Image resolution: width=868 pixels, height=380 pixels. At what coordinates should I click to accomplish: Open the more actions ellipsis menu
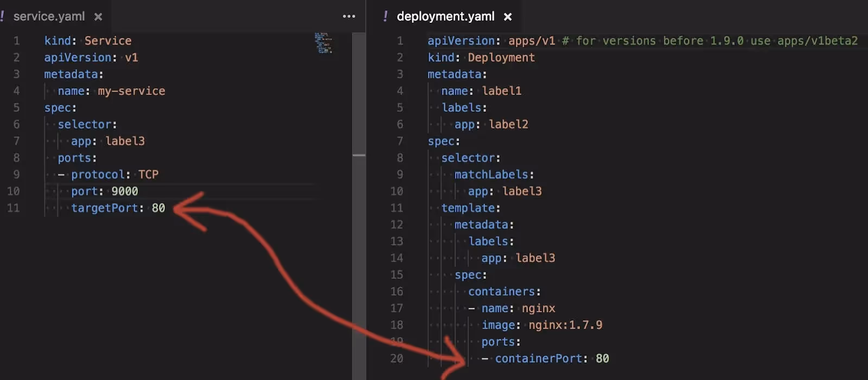click(x=349, y=16)
